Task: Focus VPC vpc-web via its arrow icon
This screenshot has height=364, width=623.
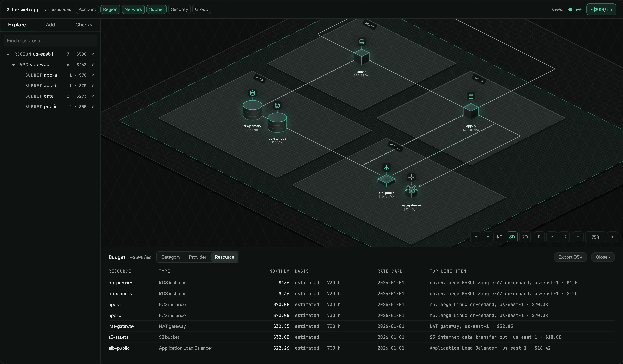Action: 93,65
